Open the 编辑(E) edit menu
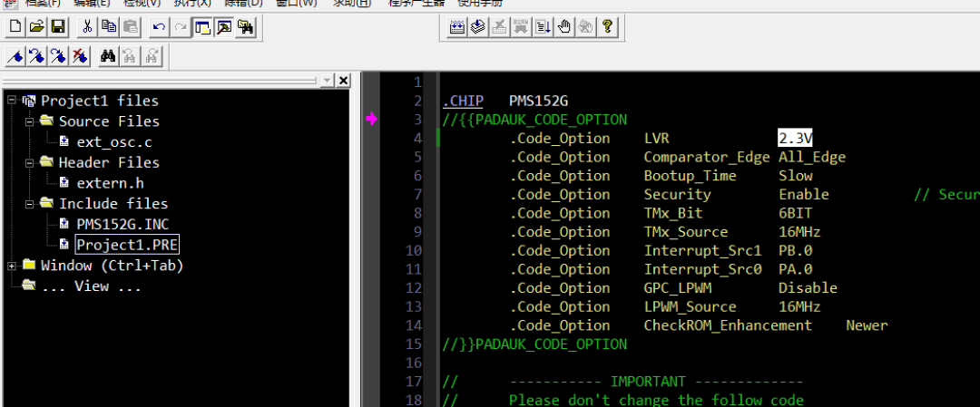This screenshot has height=407, width=980. (92, 3)
